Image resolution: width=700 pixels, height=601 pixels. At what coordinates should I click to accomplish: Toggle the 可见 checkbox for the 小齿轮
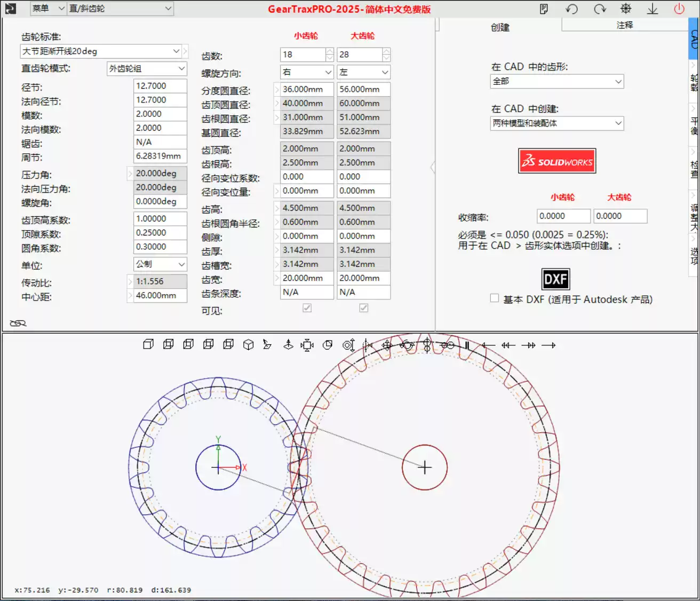coord(307,308)
